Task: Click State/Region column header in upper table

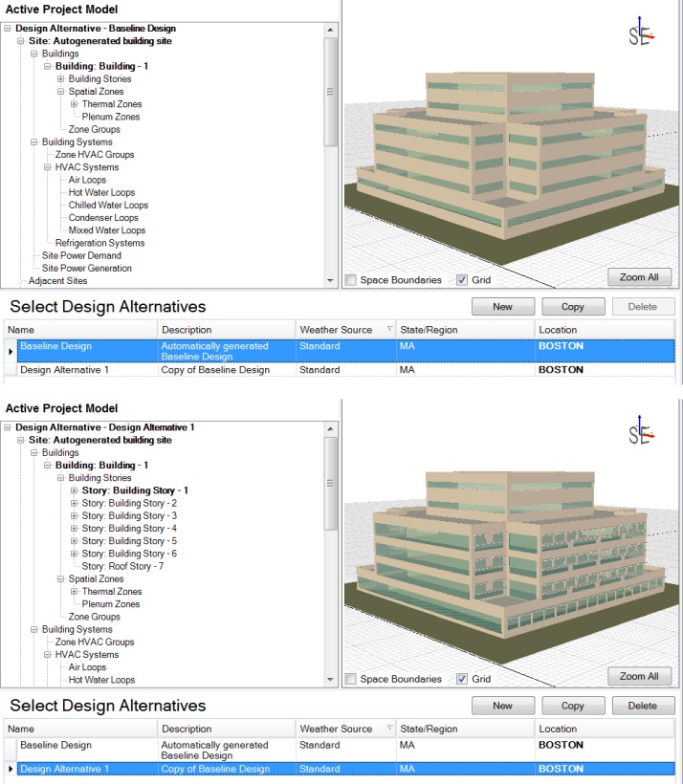Action: coord(465,330)
